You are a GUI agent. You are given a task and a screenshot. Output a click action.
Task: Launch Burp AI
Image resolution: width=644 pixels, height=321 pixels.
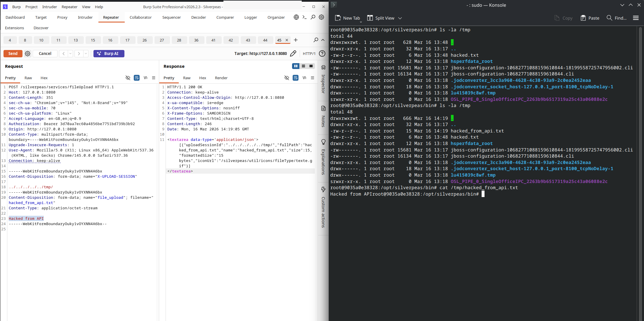109,53
